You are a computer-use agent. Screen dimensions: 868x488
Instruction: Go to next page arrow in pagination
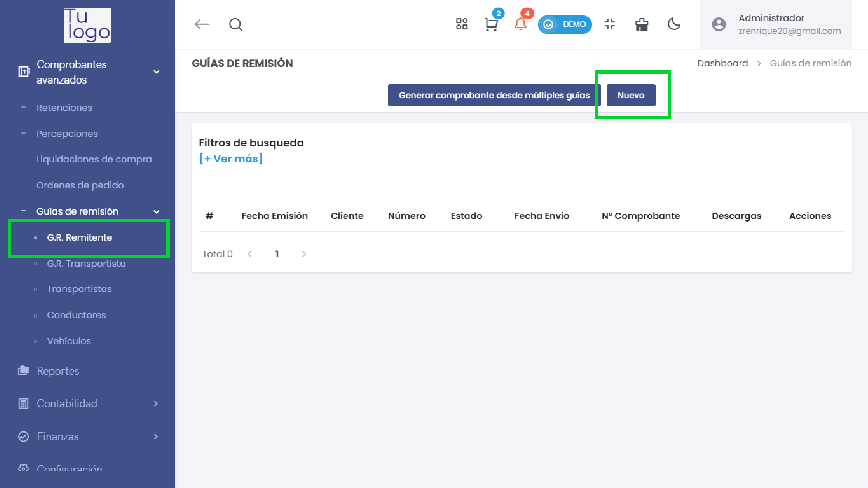[x=304, y=254]
